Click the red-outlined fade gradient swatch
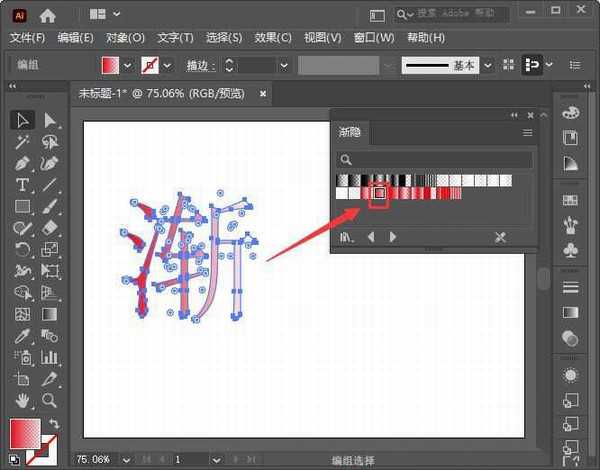 (379, 193)
